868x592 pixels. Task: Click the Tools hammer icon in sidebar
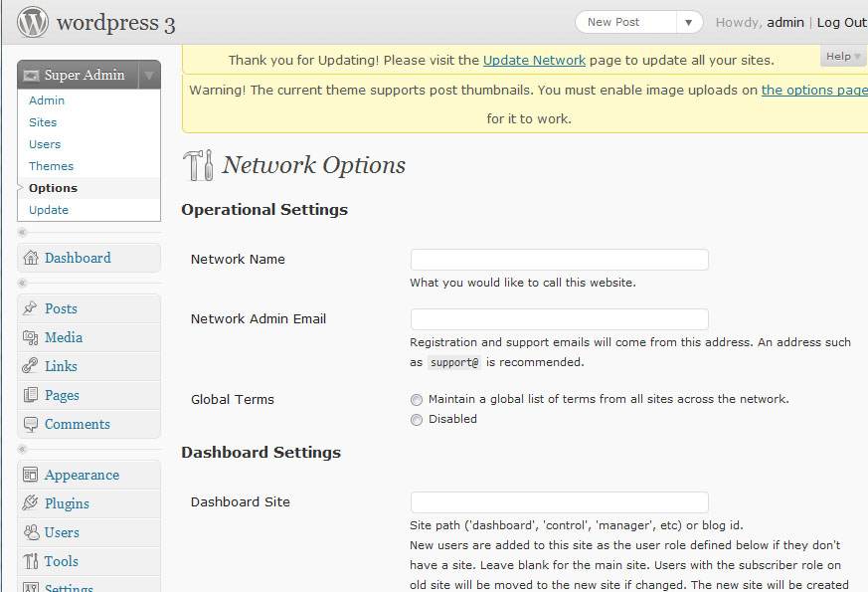click(31, 561)
